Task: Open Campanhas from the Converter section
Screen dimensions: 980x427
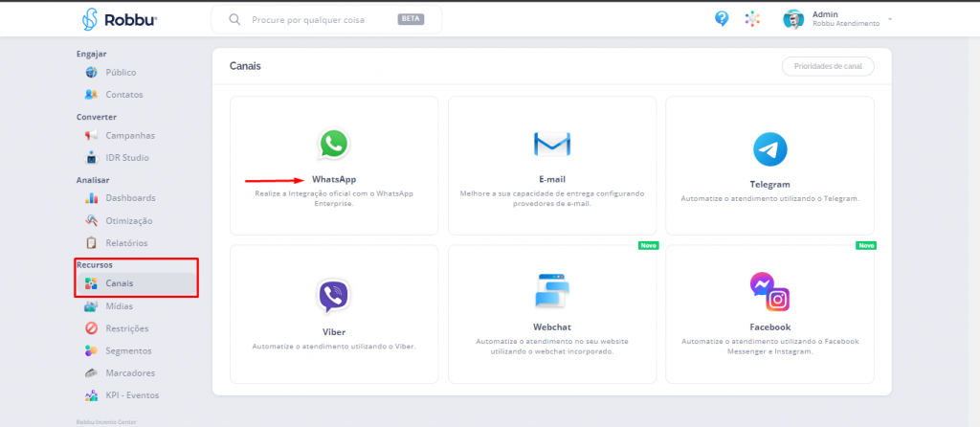Action: [x=129, y=135]
